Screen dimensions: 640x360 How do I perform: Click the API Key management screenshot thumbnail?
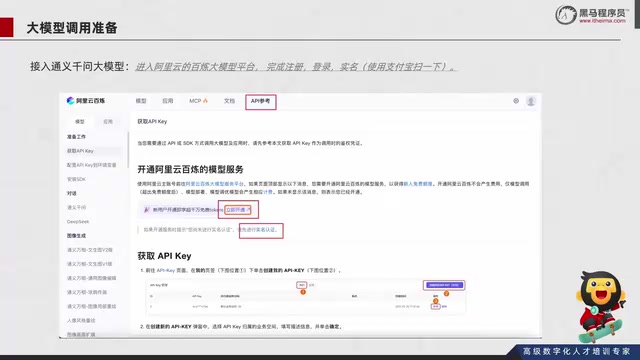tap(305, 297)
